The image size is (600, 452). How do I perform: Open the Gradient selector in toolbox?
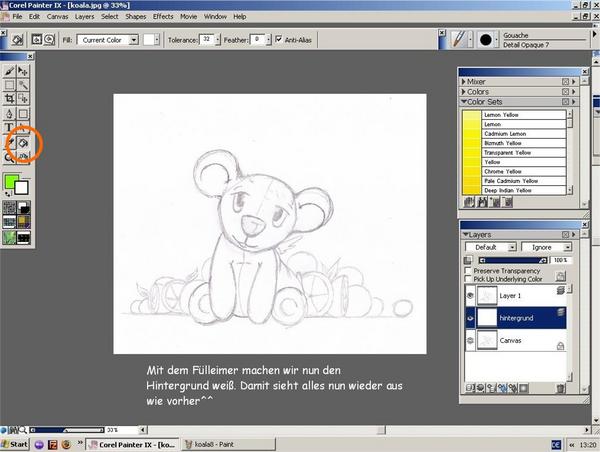[23, 207]
